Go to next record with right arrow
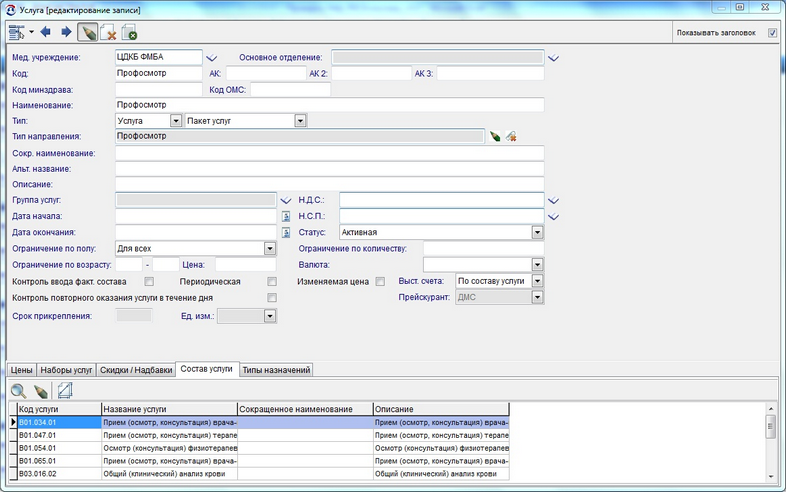The height and width of the screenshot is (492, 786). [x=66, y=33]
